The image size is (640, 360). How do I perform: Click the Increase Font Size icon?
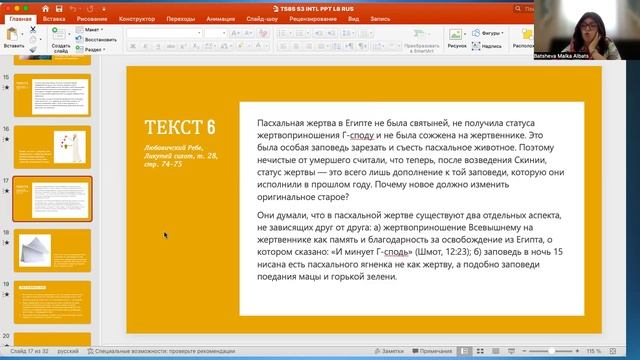(x=234, y=33)
